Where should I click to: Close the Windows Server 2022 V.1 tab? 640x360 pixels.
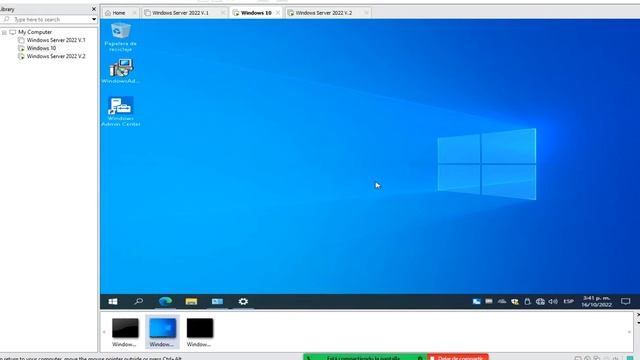(223, 13)
